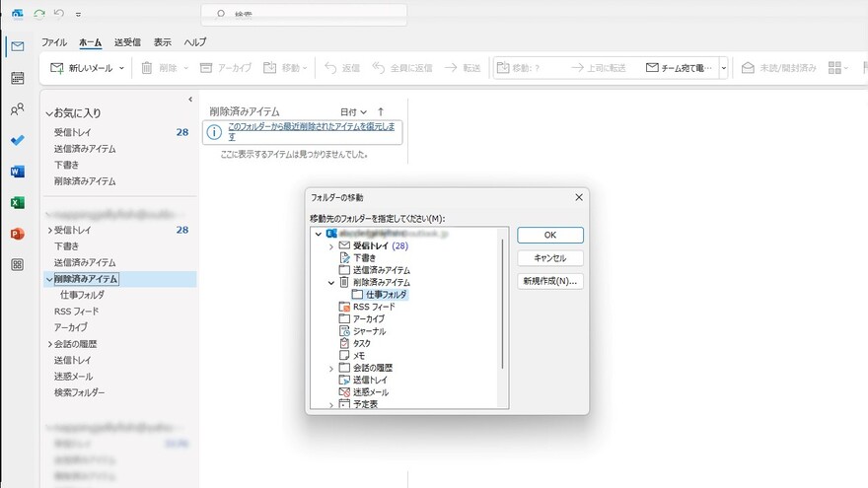Open 新しいメール dropdown arrow
Viewport: 868px width, 488px height.
(121, 68)
